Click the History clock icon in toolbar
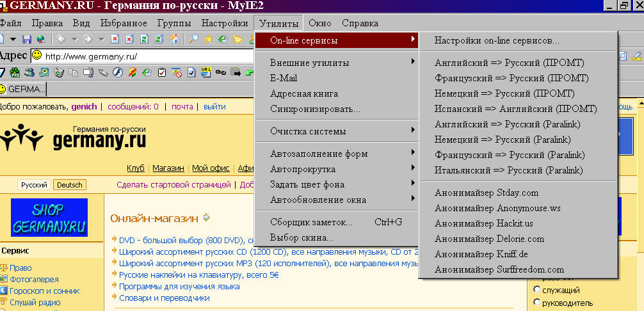 point(223,40)
